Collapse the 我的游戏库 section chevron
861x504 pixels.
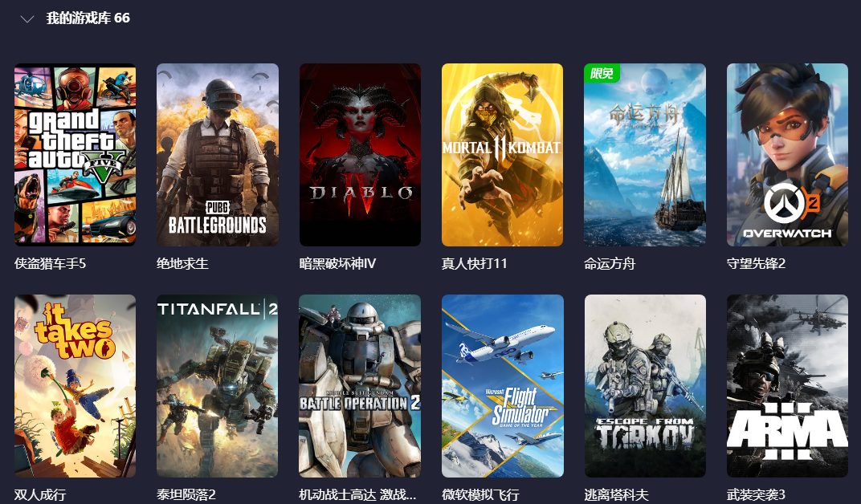pos(27,18)
